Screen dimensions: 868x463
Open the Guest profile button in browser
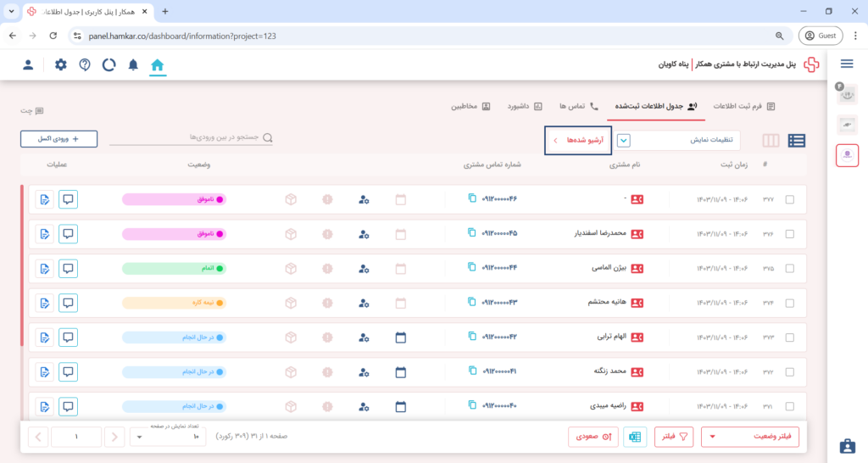pyautogui.click(x=821, y=36)
